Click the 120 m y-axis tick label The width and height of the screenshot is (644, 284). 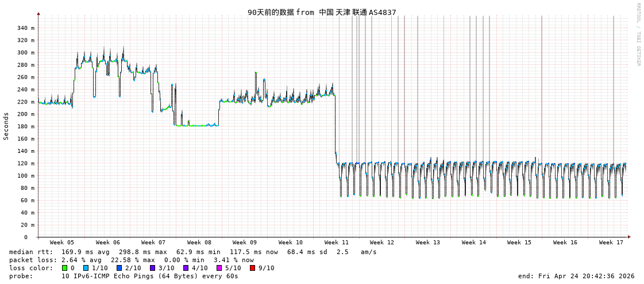tap(25, 163)
